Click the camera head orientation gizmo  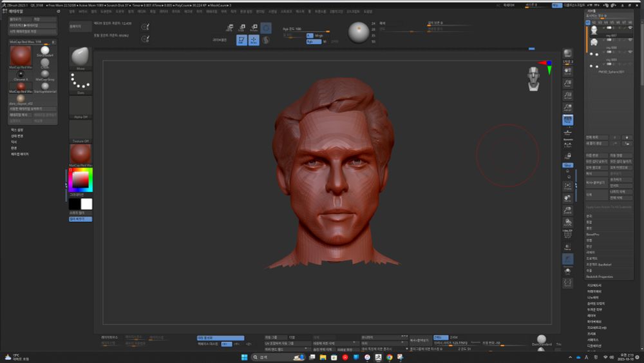[534, 78]
